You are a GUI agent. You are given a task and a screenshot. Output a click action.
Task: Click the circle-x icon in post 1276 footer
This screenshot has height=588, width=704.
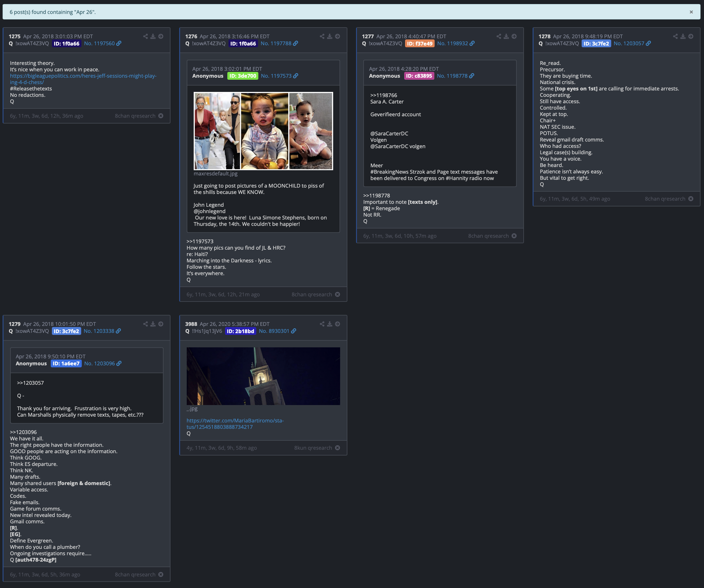coord(338,294)
